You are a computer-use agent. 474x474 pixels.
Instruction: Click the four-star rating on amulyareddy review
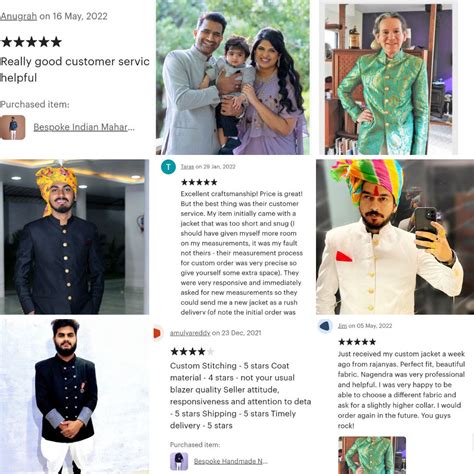click(x=192, y=351)
